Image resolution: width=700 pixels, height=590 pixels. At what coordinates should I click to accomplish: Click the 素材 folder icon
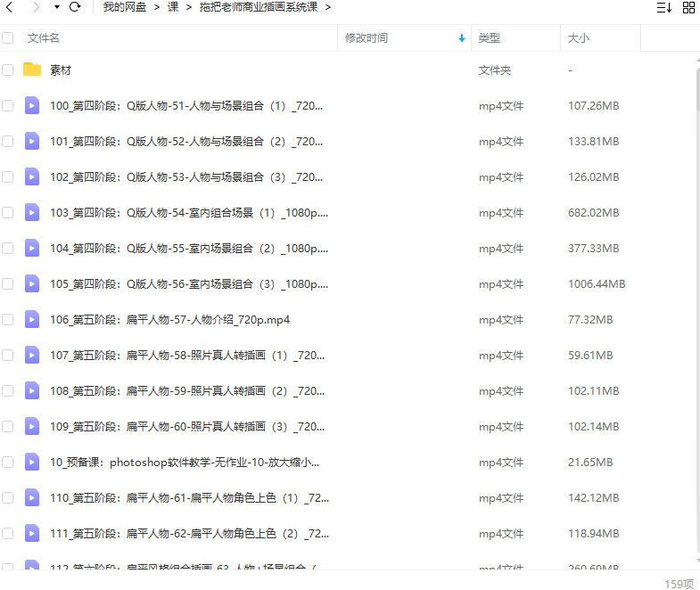coord(32,70)
